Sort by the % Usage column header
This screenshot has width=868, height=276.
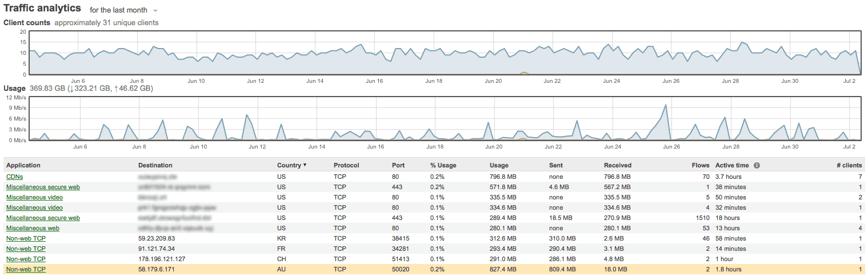tap(443, 165)
